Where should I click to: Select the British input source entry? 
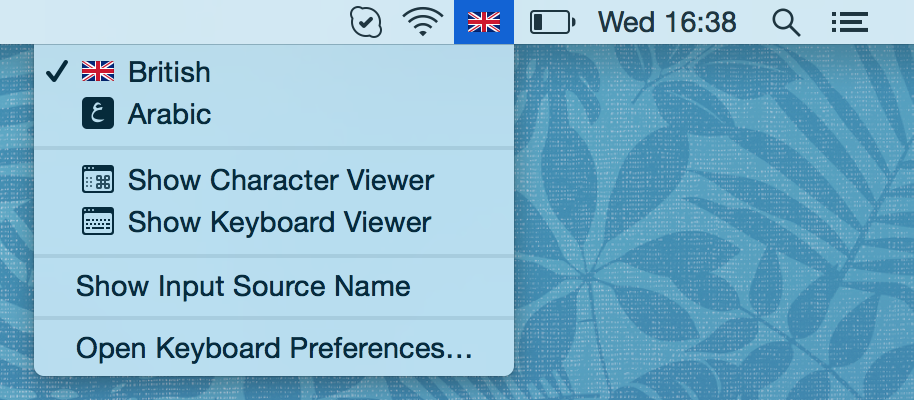(x=169, y=72)
